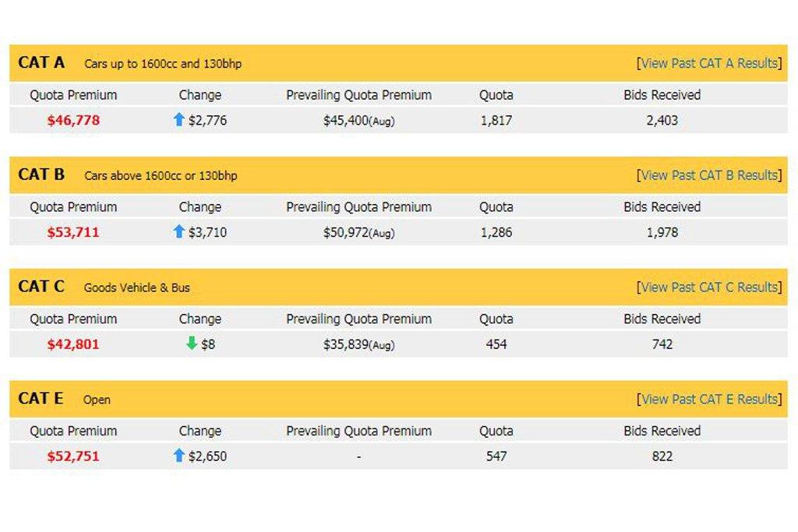Select the $52,751 quota premium value

pyautogui.click(x=73, y=456)
